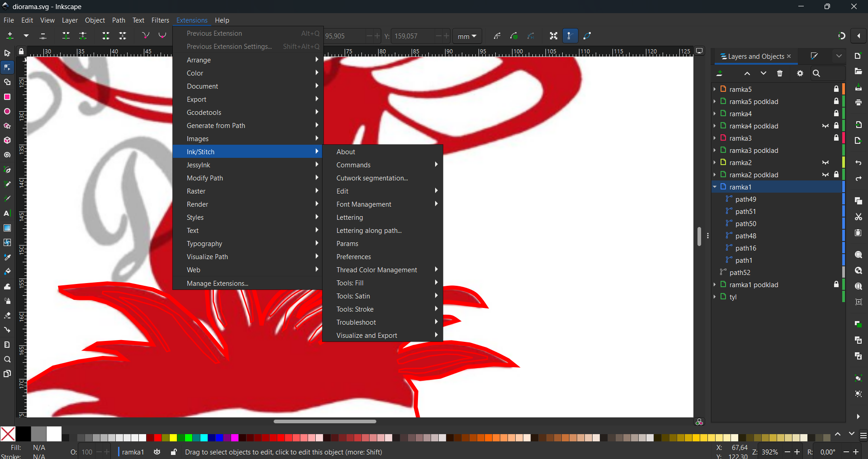The height and width of the screenshot is (459, 868).
Task: Select the Star/polygon tool
Action: pyautogui.click(x=7, y=126)
